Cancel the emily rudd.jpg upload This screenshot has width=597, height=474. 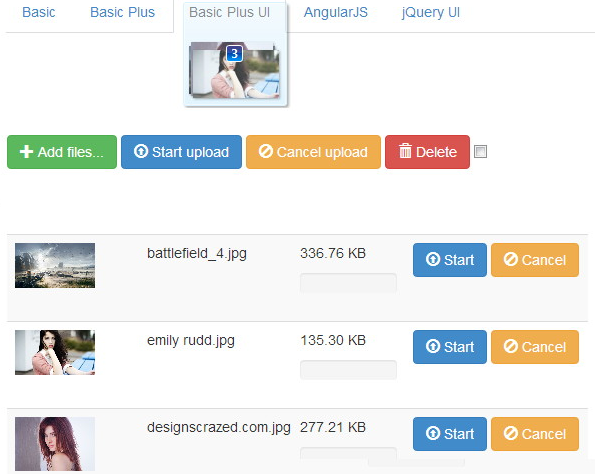pyautogui.click(x=535, y=347)
